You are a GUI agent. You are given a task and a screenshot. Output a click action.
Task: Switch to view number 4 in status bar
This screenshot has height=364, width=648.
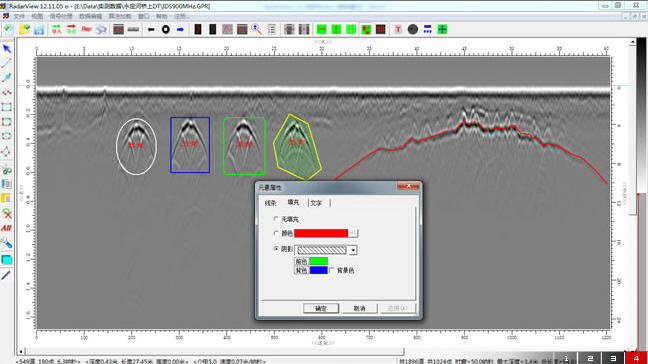click(636, 358)
